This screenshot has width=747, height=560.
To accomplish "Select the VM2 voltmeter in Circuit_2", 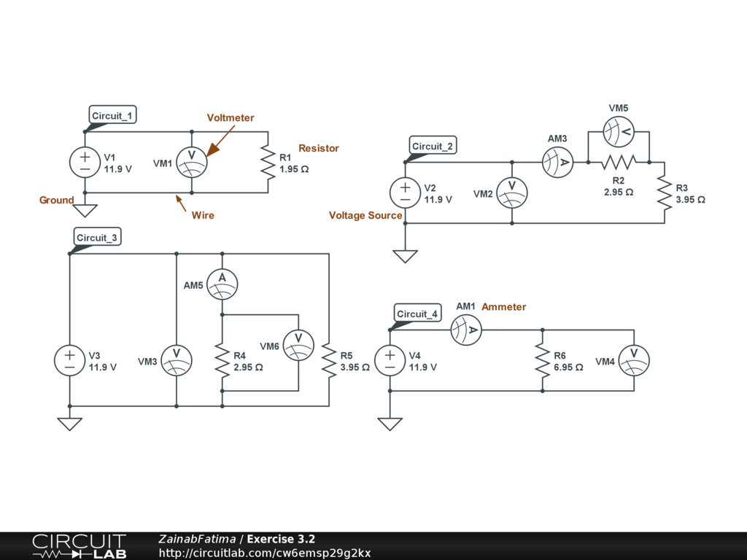I will coord(512,192).
